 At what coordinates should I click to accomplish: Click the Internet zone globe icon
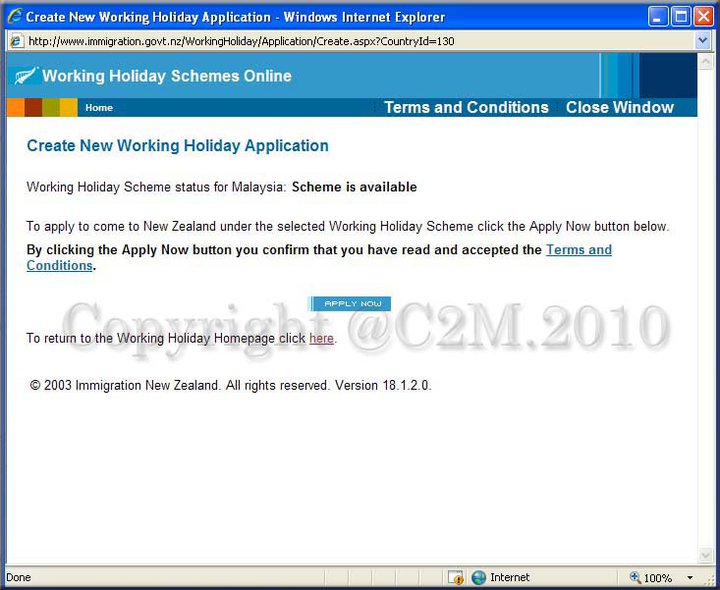[479, 578]
